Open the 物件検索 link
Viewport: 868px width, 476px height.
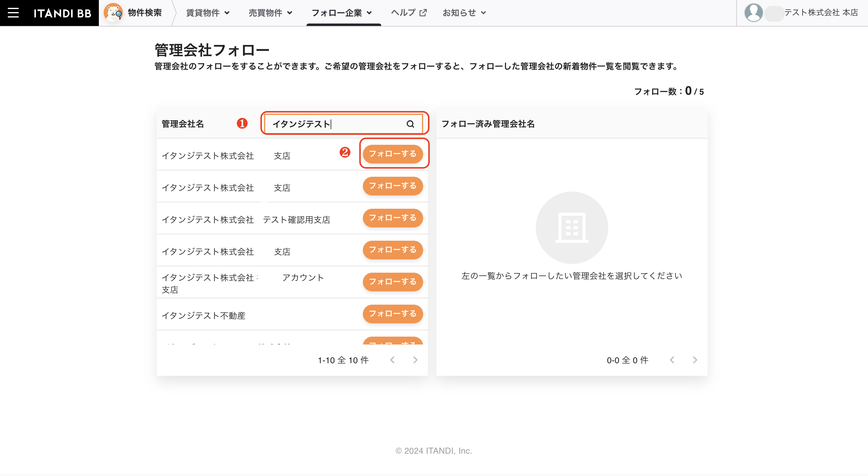[x=145, y=13]
